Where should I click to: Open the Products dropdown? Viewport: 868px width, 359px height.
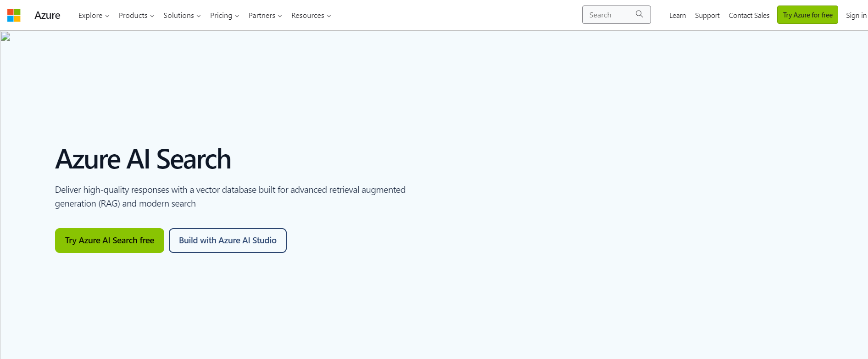(136, 16)
